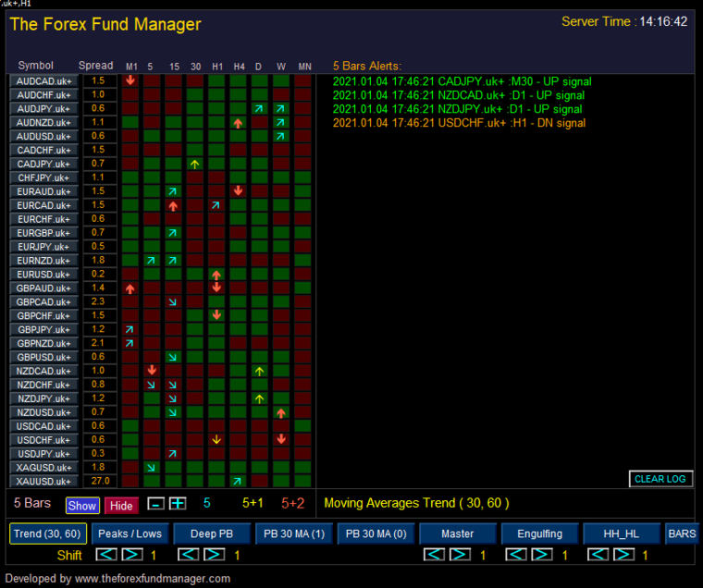Expand the panel with the plus button

click(x=178, y=504)
